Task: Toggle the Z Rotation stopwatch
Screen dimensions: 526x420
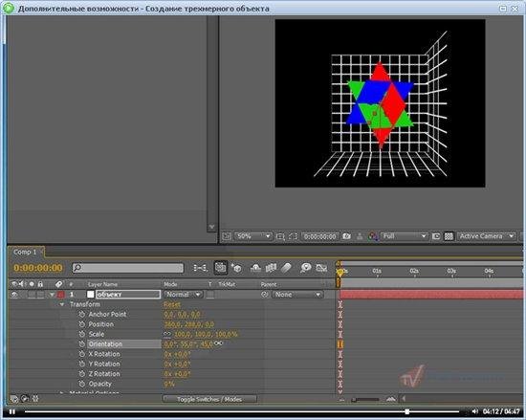Action: (x=81, y=374)
